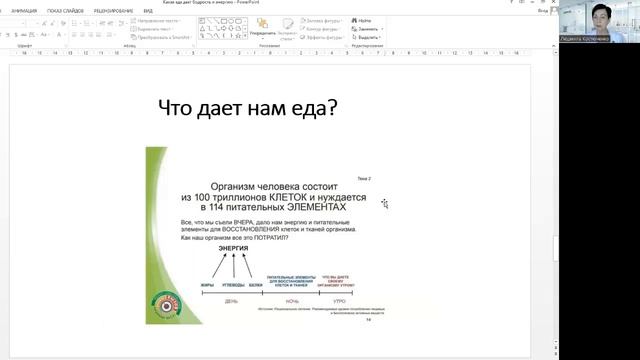Select the star shape in the gallery

pyautogui.click(x=238, y=36)
